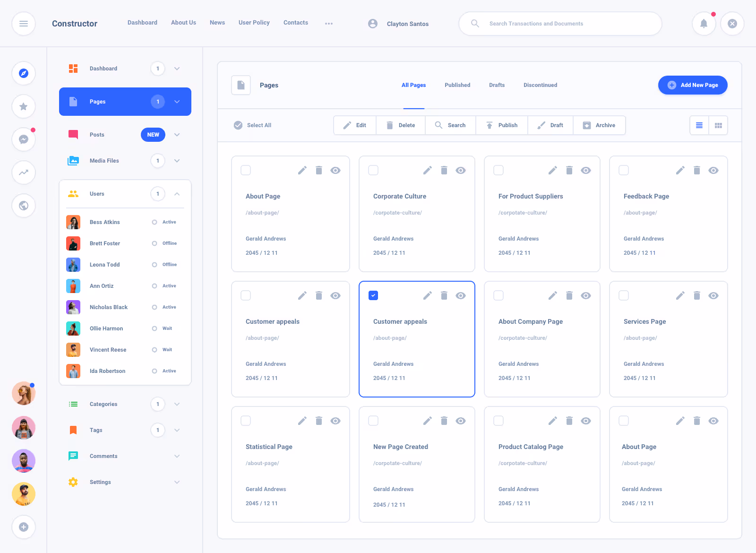Click trash icon on Product Catalog Page card

click(x=569, y=421)
